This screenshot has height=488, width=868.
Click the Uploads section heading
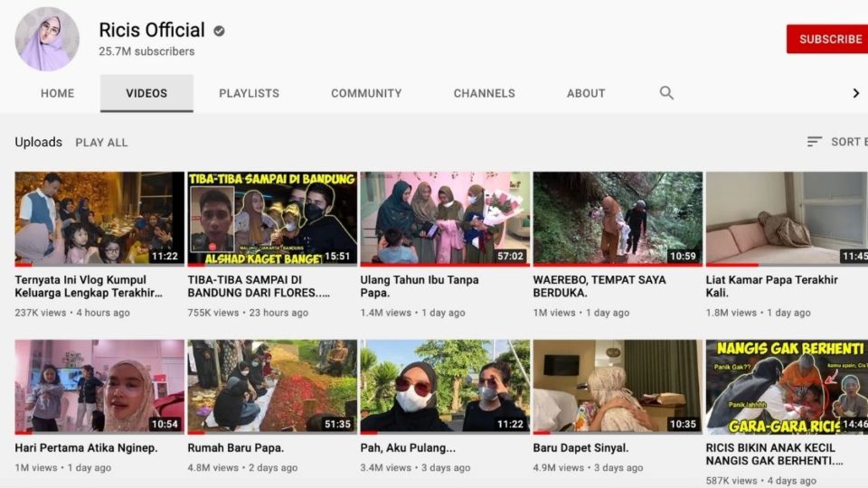[38, 142]
